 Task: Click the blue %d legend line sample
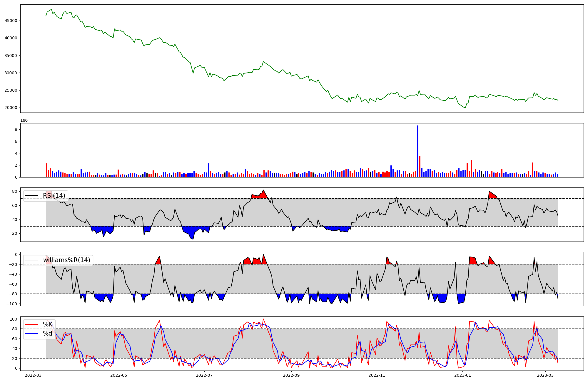[32, 334]
